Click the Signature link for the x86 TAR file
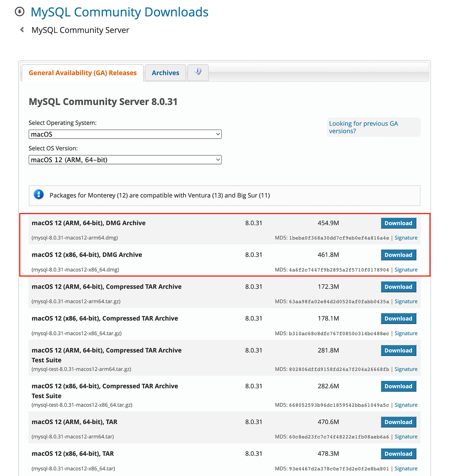This screenshot has height=476, width=452. click(406, 468)
